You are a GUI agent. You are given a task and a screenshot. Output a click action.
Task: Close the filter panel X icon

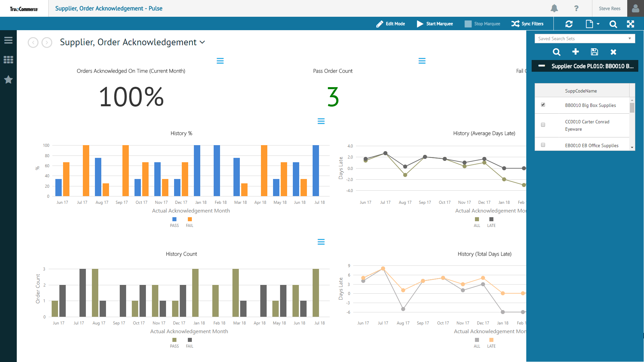[x=613, y=52]
